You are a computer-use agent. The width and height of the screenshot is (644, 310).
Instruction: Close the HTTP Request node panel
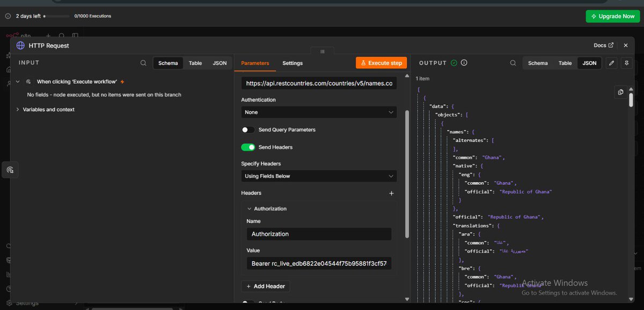point(626,46)
